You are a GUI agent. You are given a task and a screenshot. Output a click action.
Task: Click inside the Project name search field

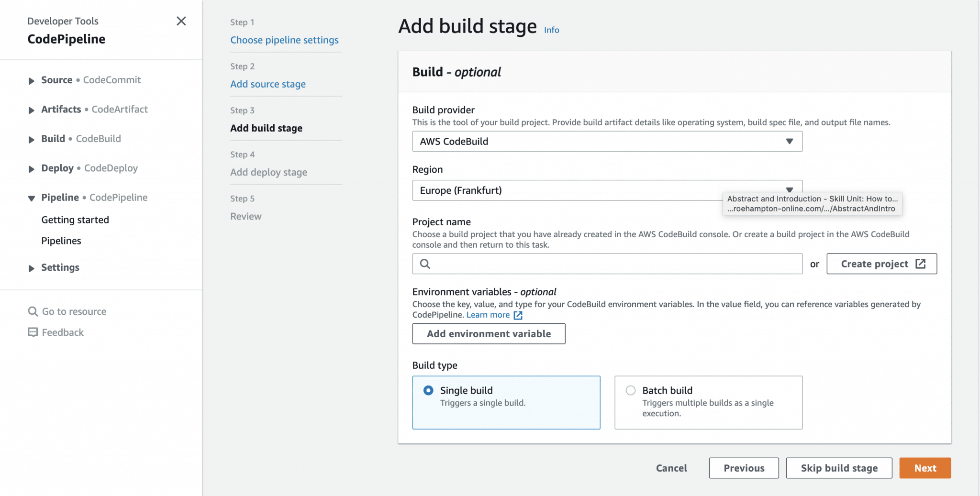[574, 264]
